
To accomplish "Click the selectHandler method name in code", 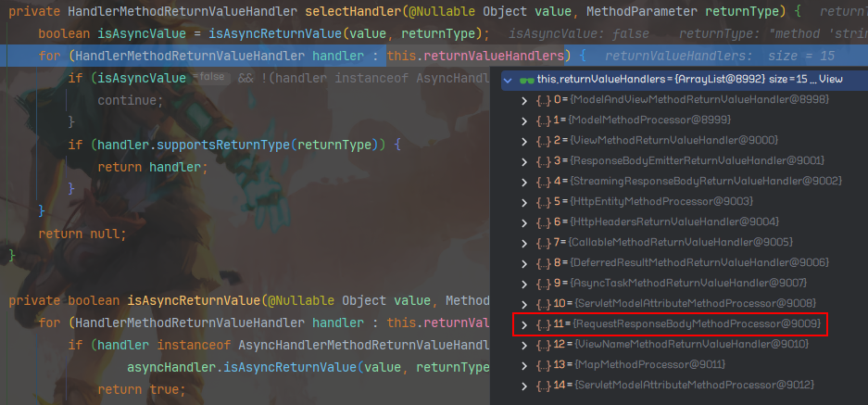I will point(354,11).
